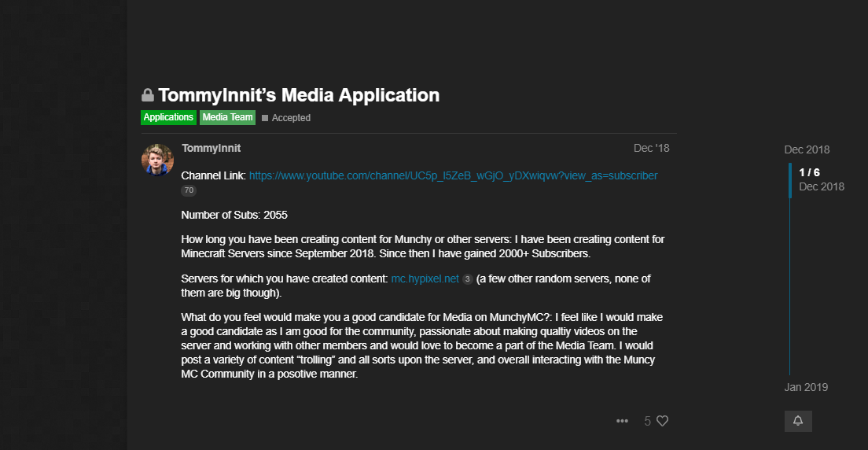Click the lock icon beside the topic title
Viewport: 868px width, 450px height.
tap(147, 95)
